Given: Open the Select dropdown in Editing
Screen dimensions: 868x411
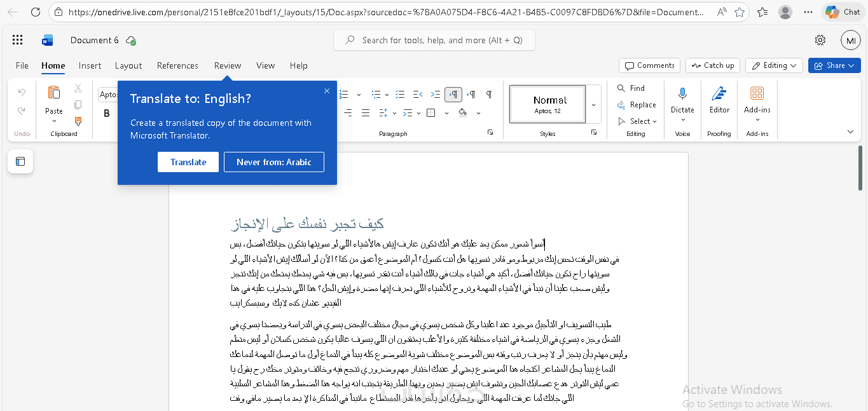Looking at the screenshot, I should [x=637, y=121].
